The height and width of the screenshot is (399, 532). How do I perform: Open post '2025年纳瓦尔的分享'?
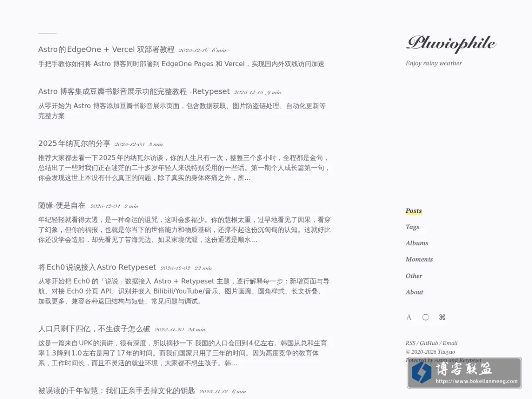[x=74, y=143]
